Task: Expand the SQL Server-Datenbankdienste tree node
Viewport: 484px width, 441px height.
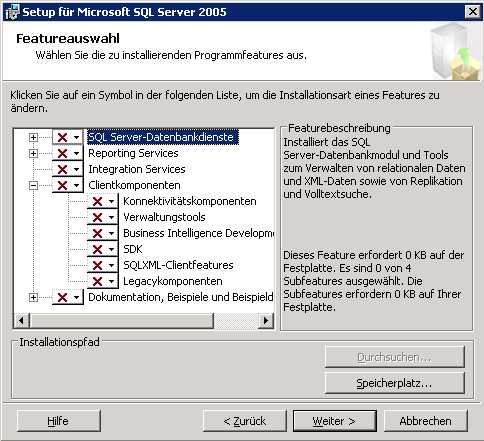Action: (33, 137)
